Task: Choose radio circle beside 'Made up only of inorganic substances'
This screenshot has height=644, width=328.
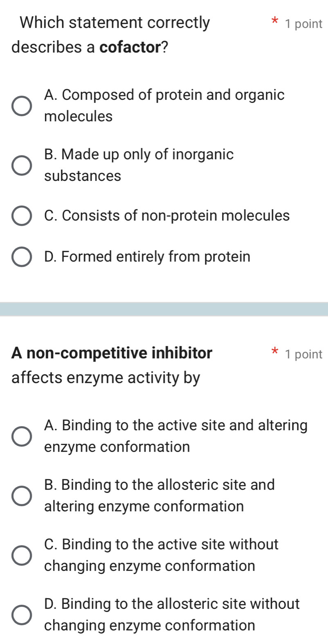Action: pyautogui.click(x=21, y=165)
